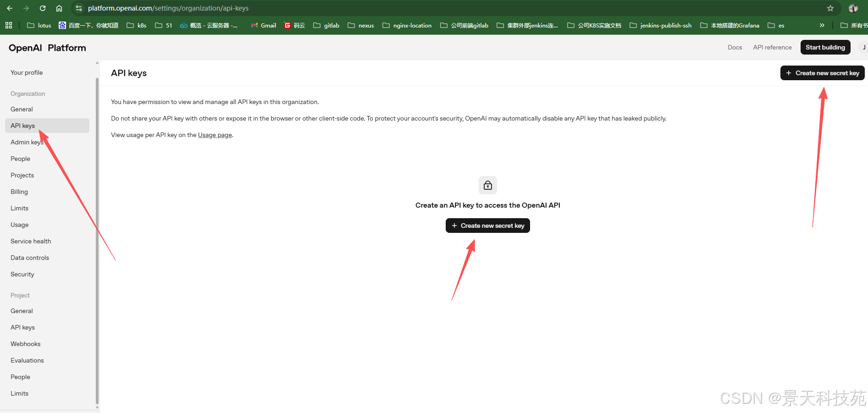Viewport: 868px width, 413px height.
Task: Open Admin keys settings
Action: [27, 142]
